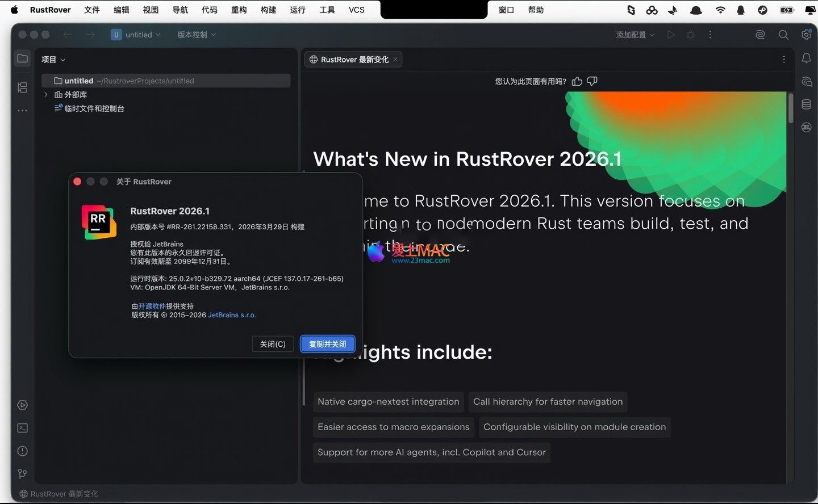This screenshot has width=818, height=504.
Task: Open the 版本控制 dropdown
Action: coord(197,35)
